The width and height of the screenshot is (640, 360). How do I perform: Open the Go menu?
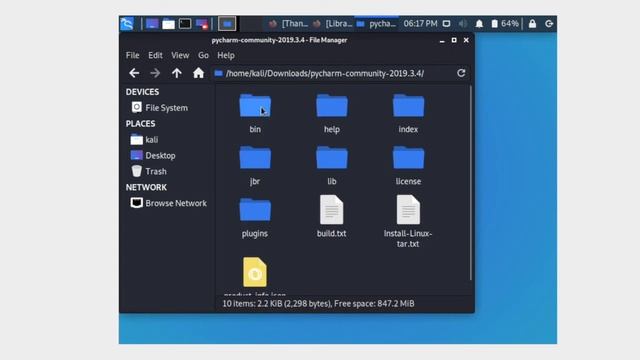tap(203, 55)
